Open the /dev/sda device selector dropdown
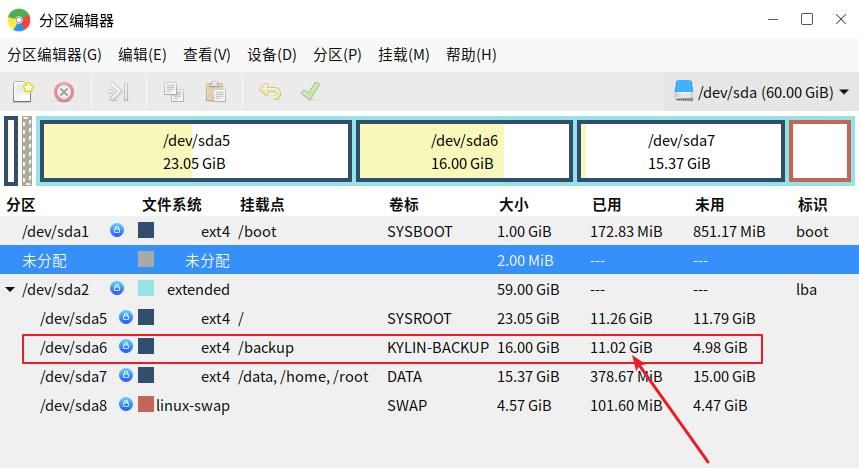The width and height of the screenshot is (859, 468). 762,92
